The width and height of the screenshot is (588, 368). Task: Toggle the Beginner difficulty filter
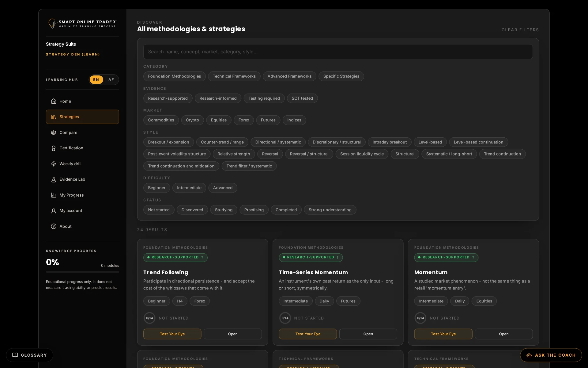(x=157, y=188)
